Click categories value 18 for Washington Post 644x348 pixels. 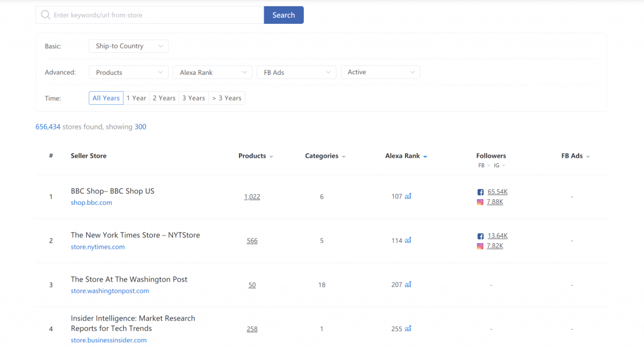point(321,285)
